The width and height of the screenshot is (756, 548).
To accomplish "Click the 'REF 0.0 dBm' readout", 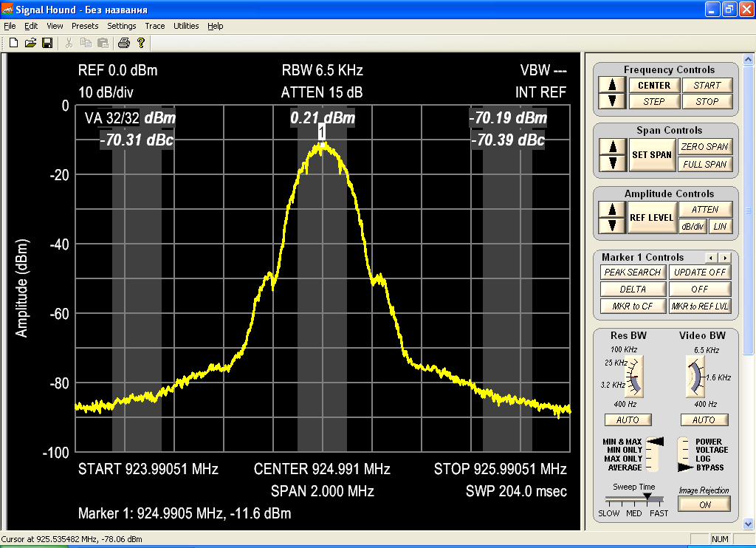I will pyautogui.click(x=117, y=70).
